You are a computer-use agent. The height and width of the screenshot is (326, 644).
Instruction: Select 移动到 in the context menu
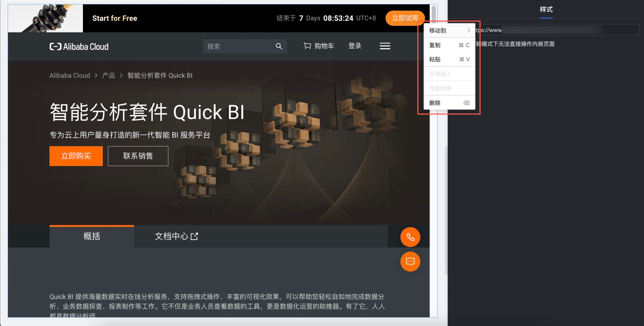449,30
